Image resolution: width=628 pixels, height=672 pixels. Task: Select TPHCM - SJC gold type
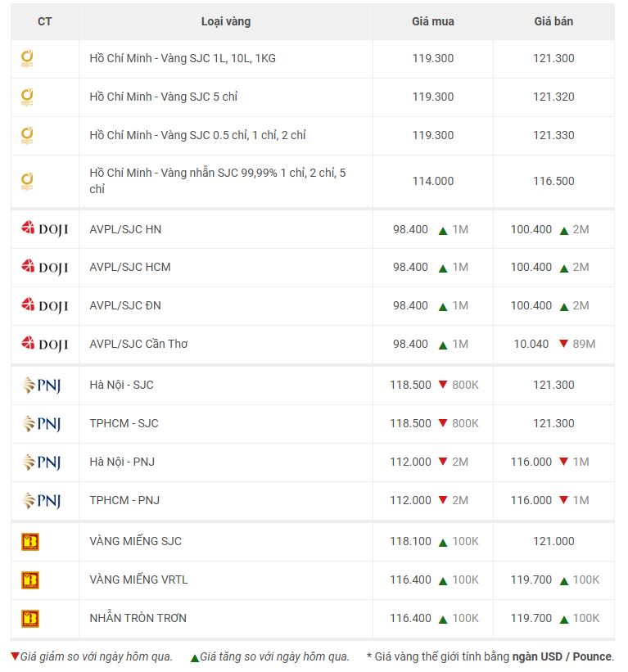tap(124, 423)
